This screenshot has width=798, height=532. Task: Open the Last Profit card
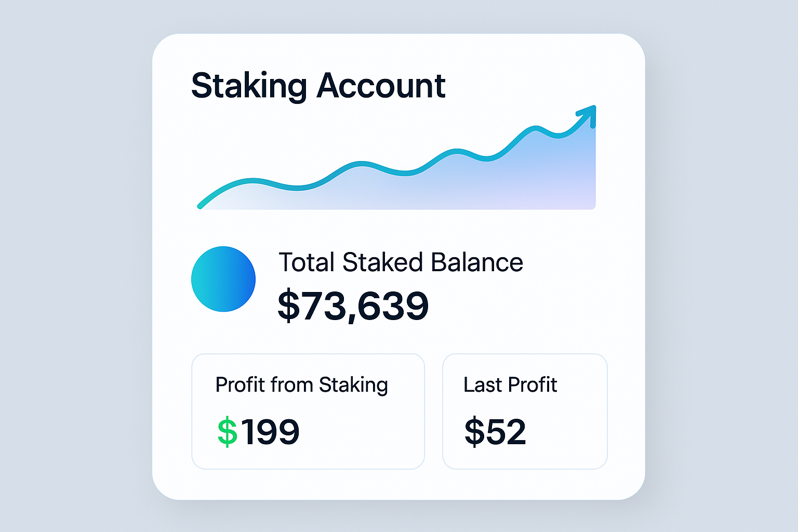525,411
